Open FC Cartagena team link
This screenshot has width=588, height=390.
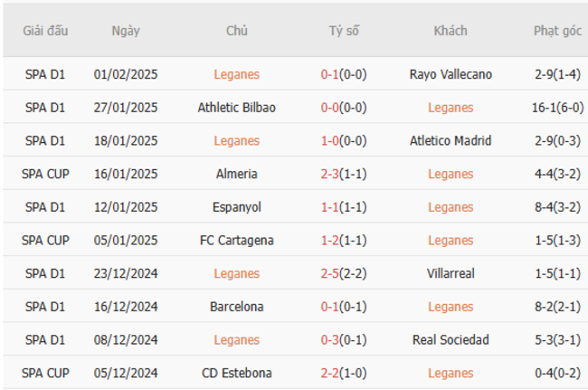tap(237, 241)
